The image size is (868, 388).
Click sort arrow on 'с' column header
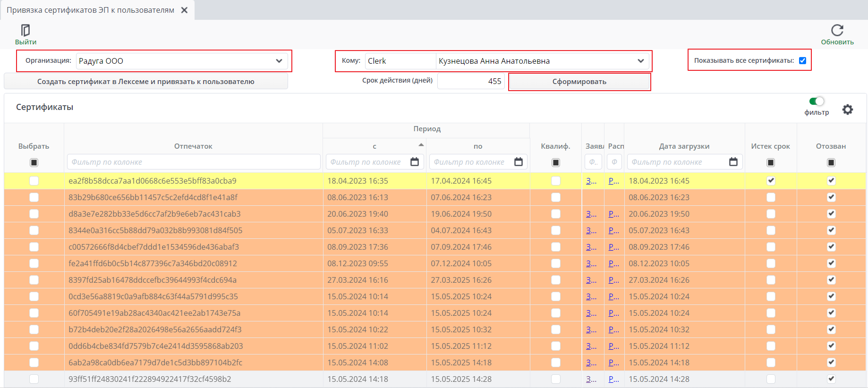pos(421,144)
